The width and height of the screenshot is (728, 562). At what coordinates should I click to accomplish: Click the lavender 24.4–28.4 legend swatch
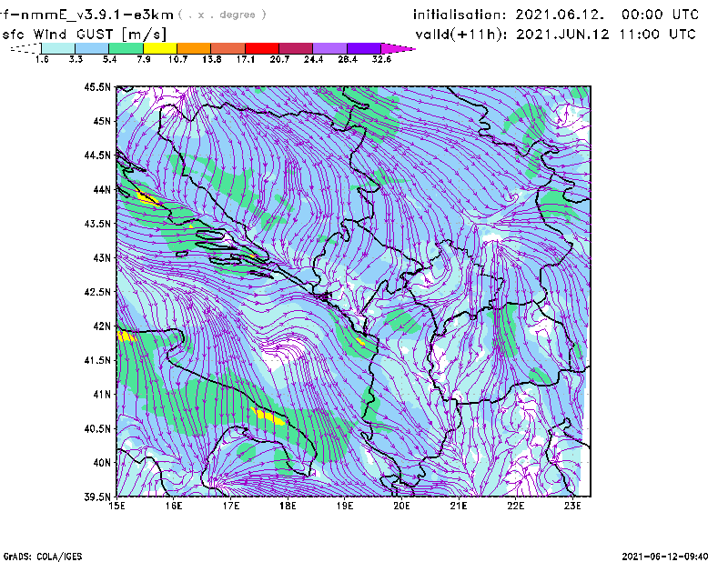coord(330,48)
